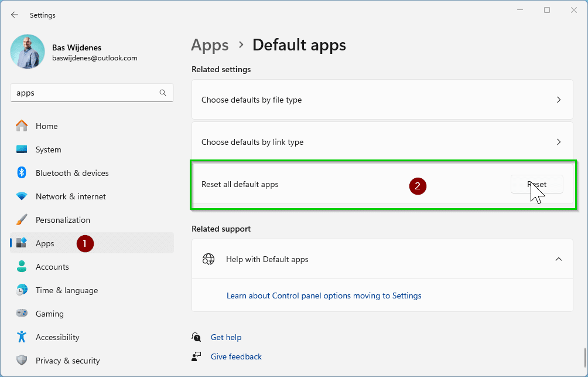Screen dimensions: 588x377
Task: Click the Give feedback link
Action: pyautogui.click(x=236, y=356)
